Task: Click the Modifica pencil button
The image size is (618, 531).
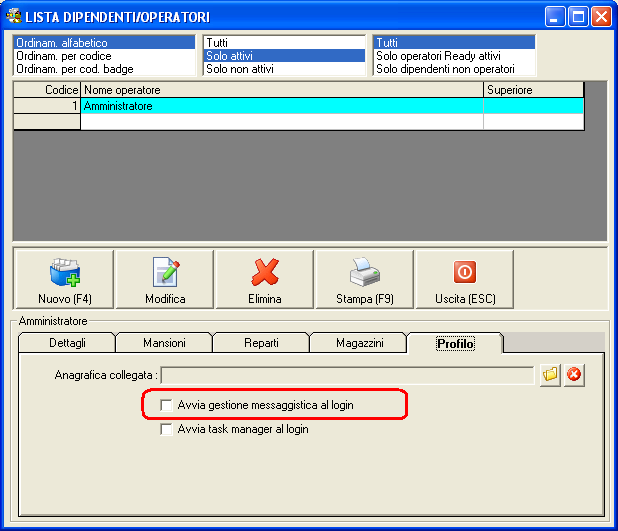Action: pyautogui.click(x=165, y=279)
